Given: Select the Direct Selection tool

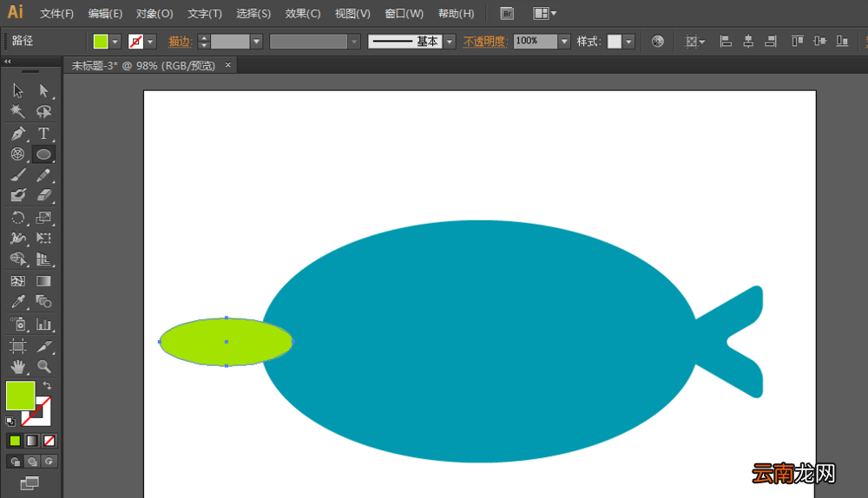Looking at the screenshot, I should tap(43, 90).
